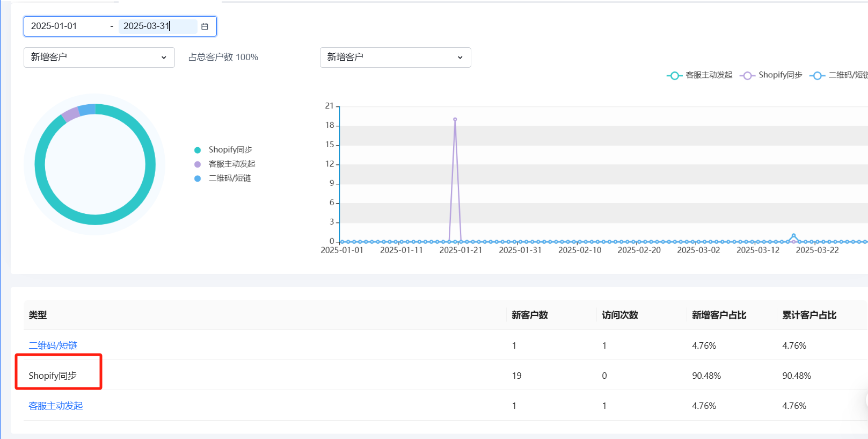The width and height of the screenshot is (868, 439).
Task: Open the calendar icon in date range picker
Action: [205, 26]
